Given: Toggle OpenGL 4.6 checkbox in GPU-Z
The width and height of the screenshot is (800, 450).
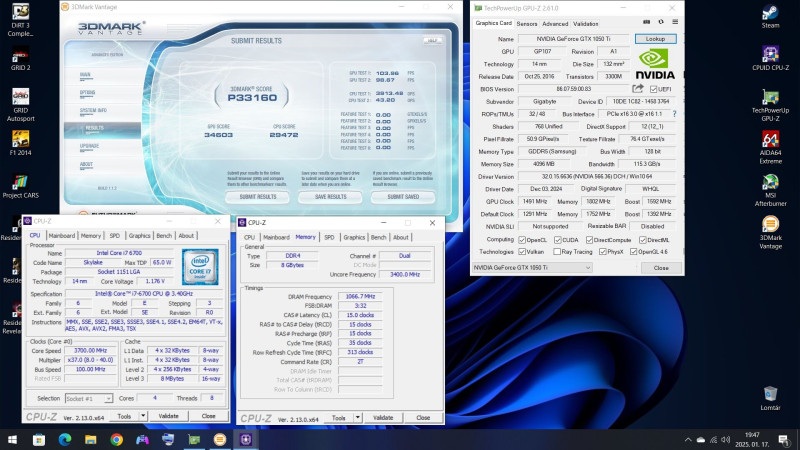Looking at the screenshot, I should 633,252.
